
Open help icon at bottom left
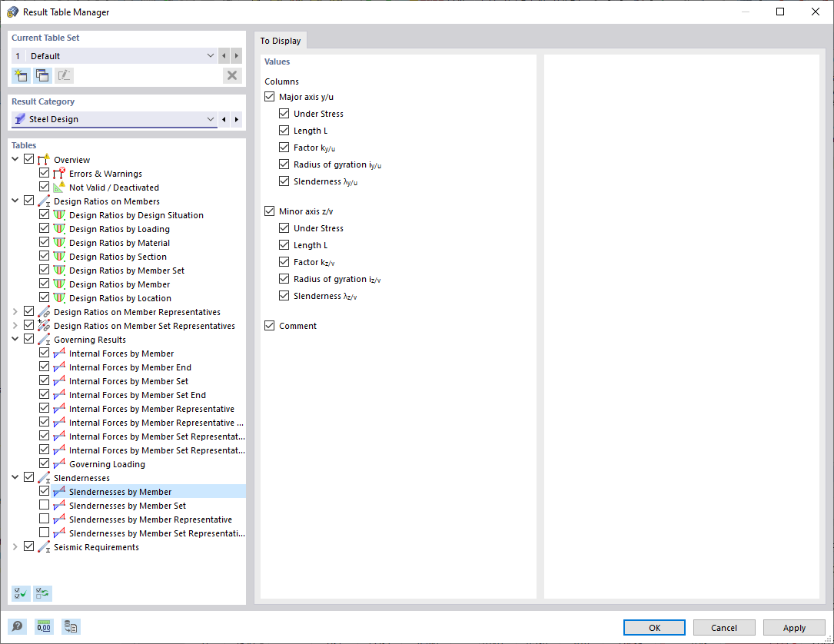pos(17,626)
